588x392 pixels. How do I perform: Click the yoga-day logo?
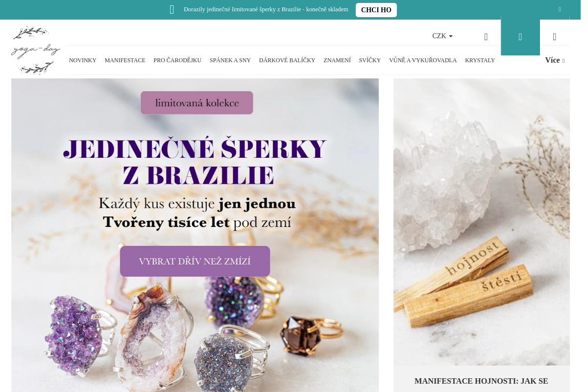click(36, 50)
